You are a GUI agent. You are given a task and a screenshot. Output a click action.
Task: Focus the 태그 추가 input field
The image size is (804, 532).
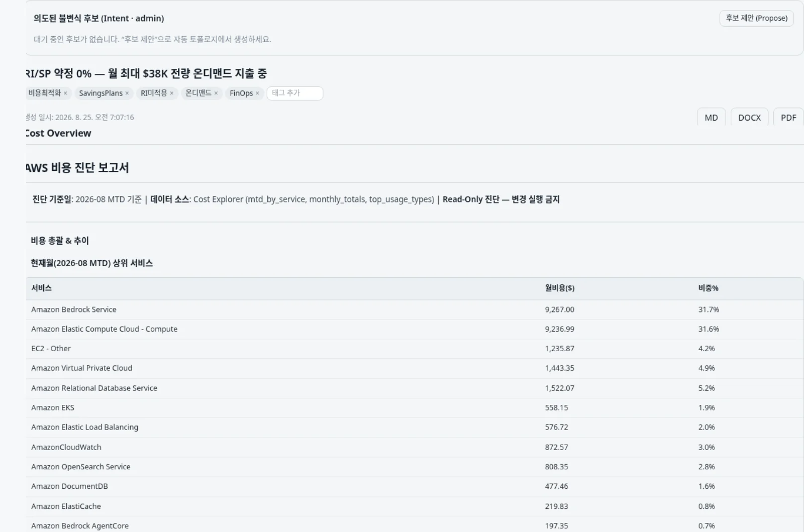(294, 93)
